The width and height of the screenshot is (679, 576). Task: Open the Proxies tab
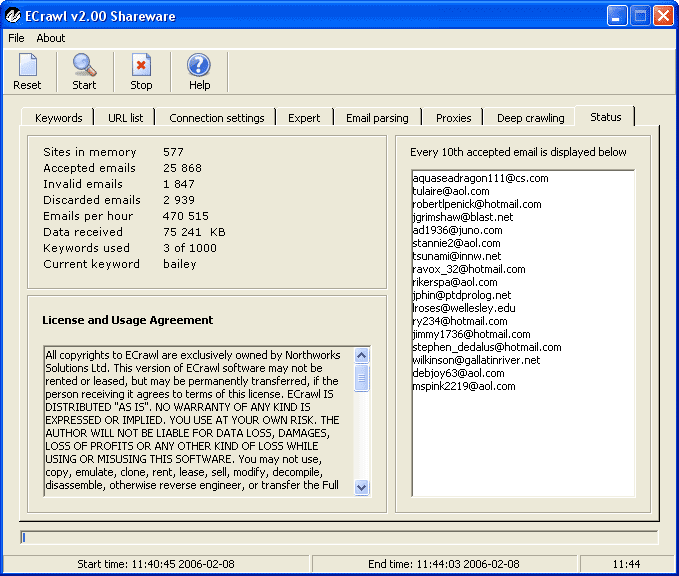(453, 118)
